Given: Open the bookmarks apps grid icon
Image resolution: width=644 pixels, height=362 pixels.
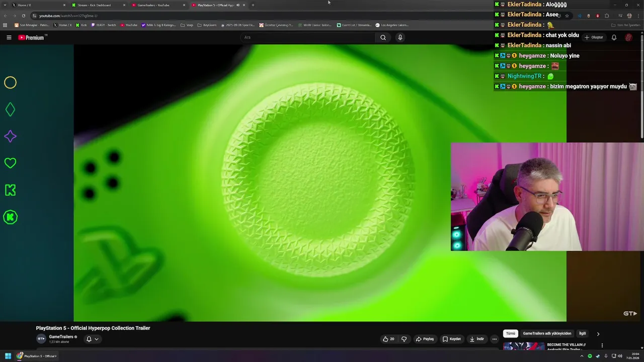Looking at the screenshot, I should point(6,25).
